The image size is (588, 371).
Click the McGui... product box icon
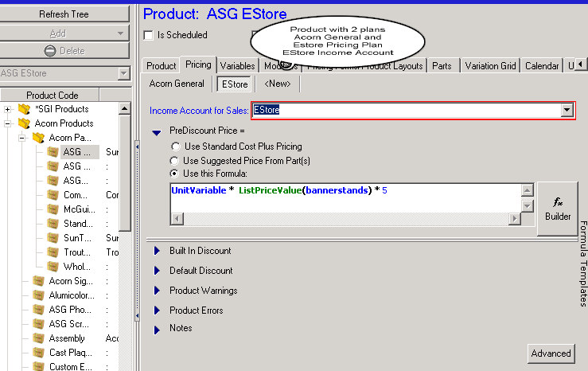pyautogui.click(x=53, y=209)
